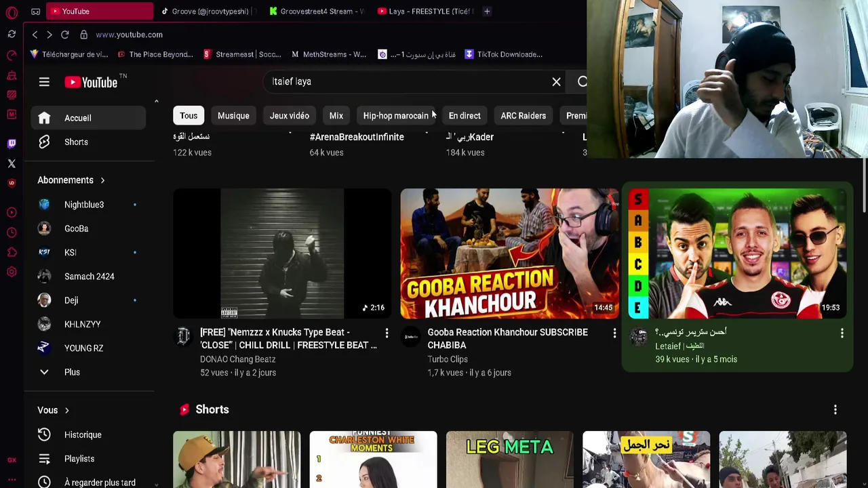Click the site security padlock icon
This screenshot has width=868, height=488.
[83, 35]
